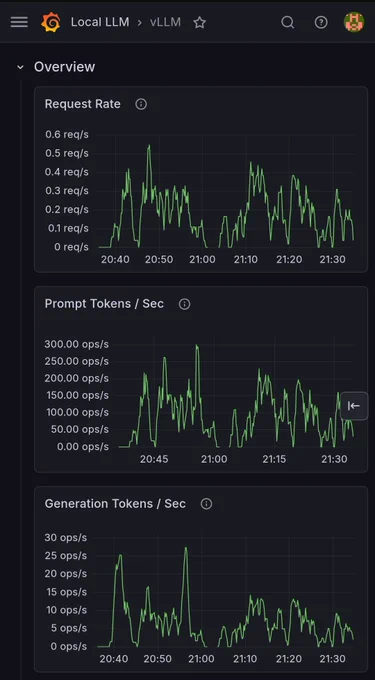This screenshot has height=680, width=375.
Task: Click the side collapse arrow button
Action: click(x=354, y=406)
